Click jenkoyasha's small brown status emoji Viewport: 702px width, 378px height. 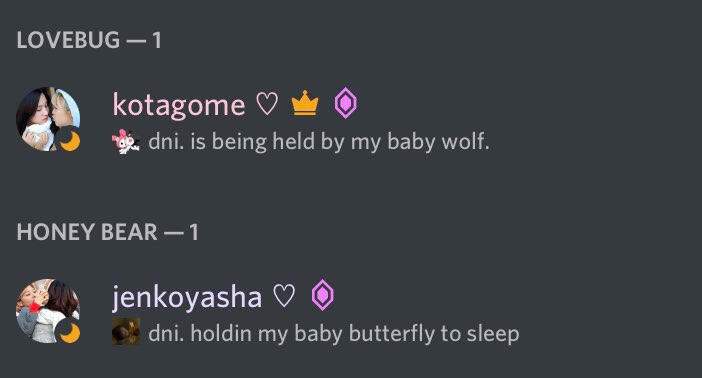click(126, 332)
